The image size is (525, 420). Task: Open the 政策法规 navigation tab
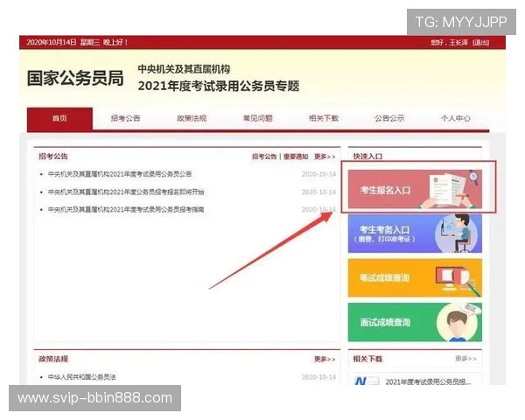(192, 118)
